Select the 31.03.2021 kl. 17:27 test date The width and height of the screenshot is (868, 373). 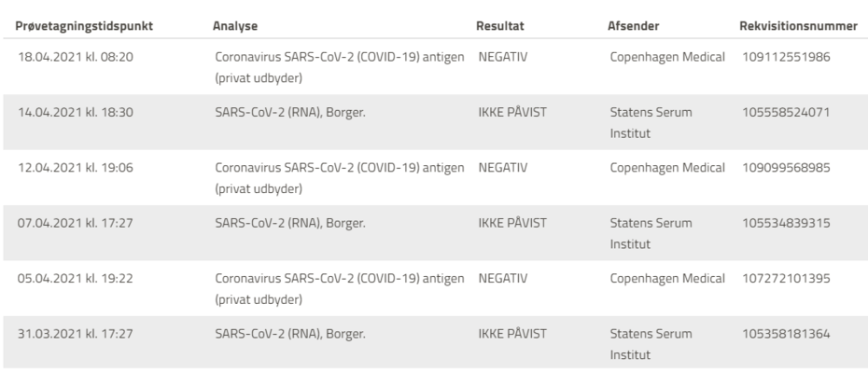click(78, 335)
